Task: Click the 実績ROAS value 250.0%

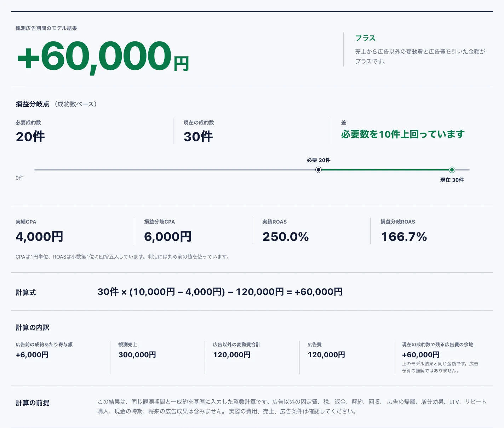Action: tap(286, 237)
